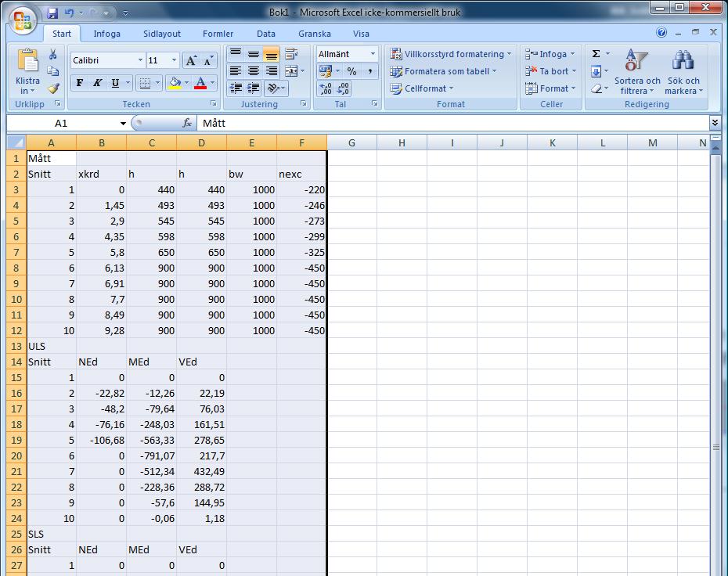Align cell content to top
Screen dimensions: 728x576
pos(236,54)
